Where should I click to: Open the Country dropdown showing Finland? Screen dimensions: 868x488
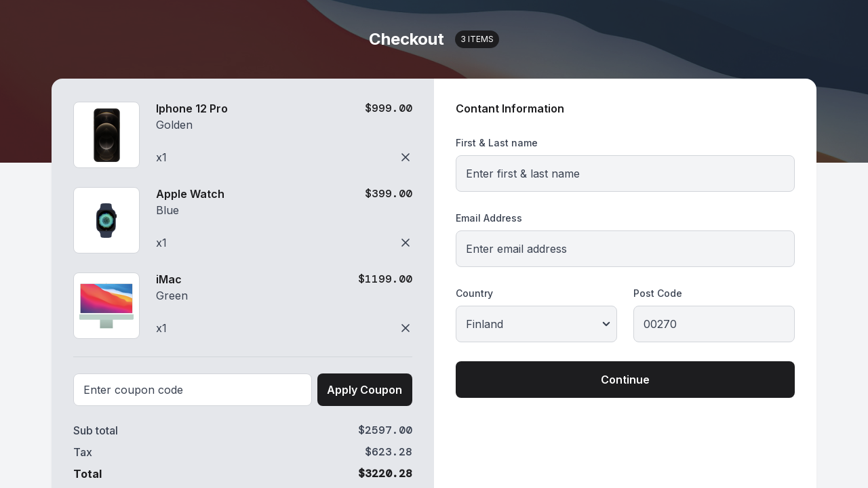click(x=536, y=324)
